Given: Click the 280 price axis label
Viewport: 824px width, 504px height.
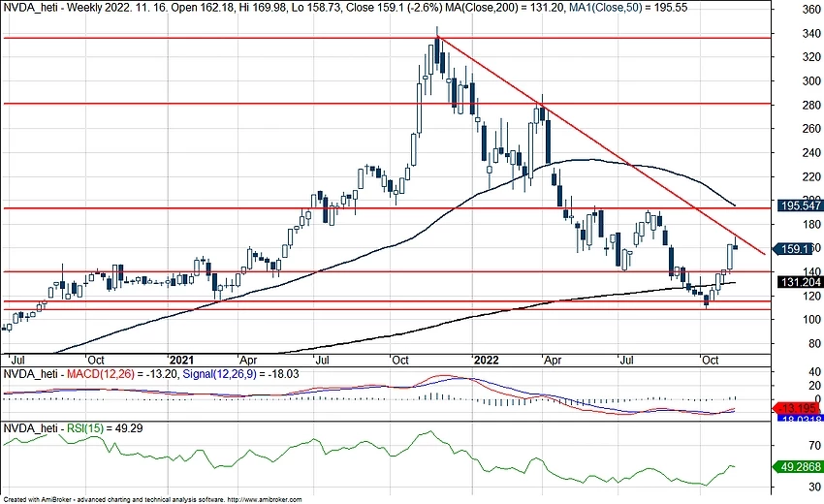Looking at the screenshot, I should 812,105.
